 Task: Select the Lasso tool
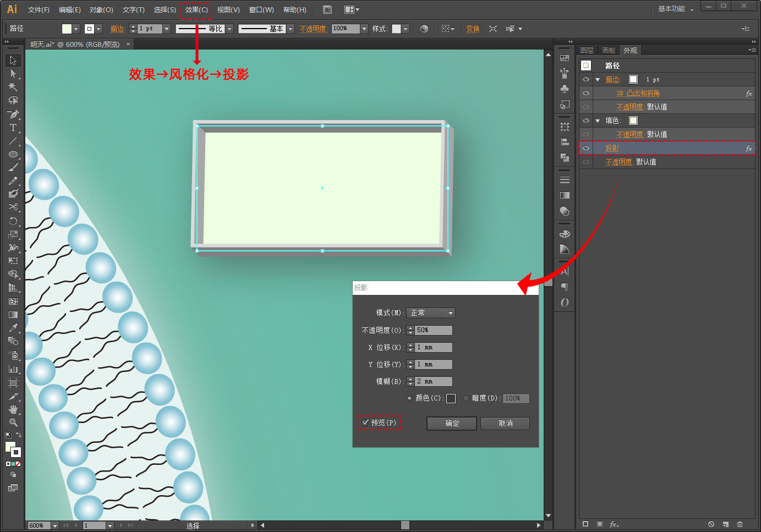coord(13,101)
